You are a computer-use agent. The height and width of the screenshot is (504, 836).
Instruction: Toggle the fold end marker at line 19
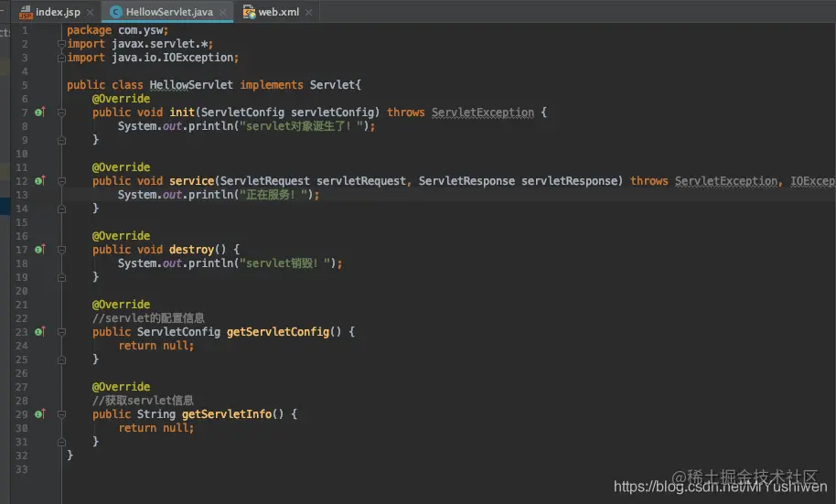61,277
